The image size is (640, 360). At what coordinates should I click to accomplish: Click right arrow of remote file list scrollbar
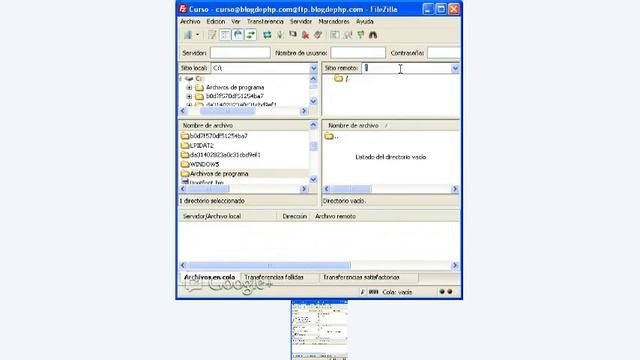(455, 189)
